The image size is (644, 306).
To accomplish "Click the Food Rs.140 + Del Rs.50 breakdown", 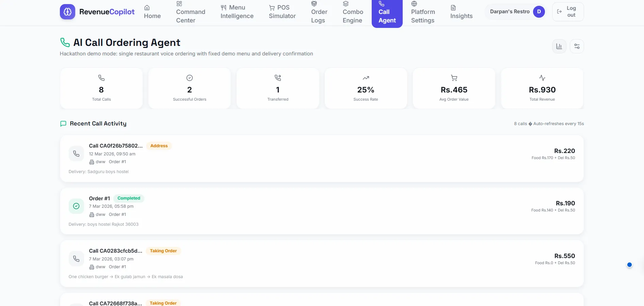I will click(553, 210).
